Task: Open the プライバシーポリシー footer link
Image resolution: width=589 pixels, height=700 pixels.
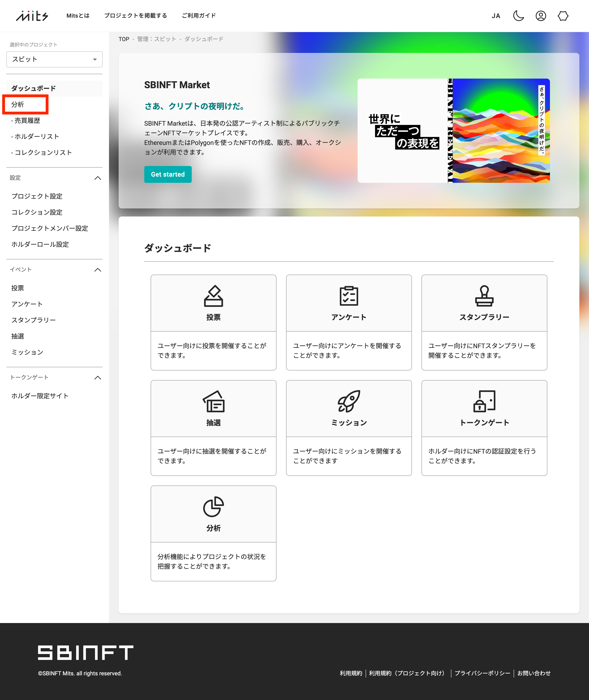Action: tap(482, 673)
